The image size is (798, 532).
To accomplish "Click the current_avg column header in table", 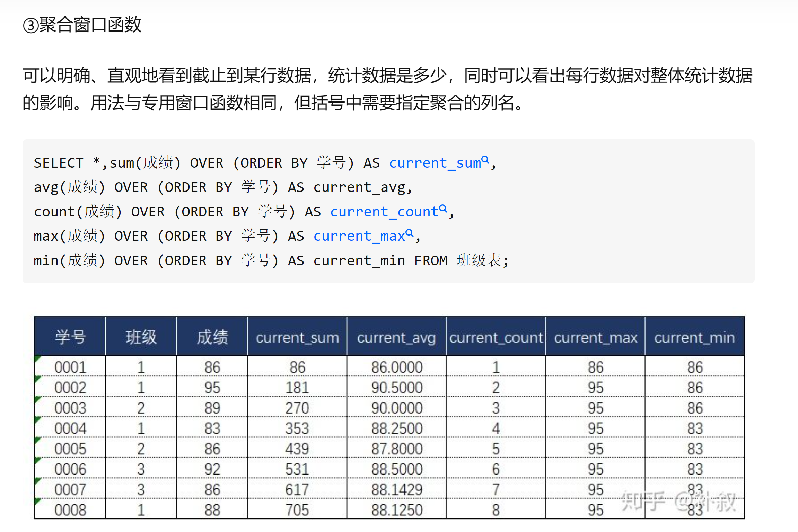I will (x=396, y=337).
